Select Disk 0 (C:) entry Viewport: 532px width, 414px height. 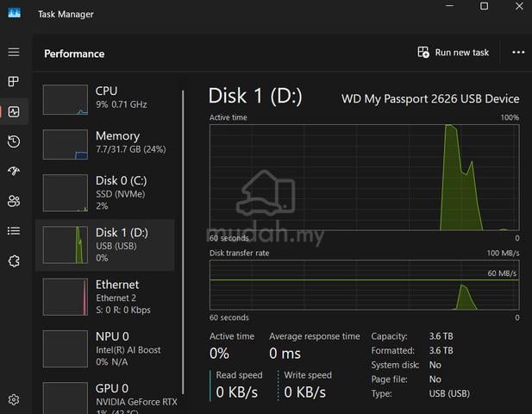[x=105, y=192]
